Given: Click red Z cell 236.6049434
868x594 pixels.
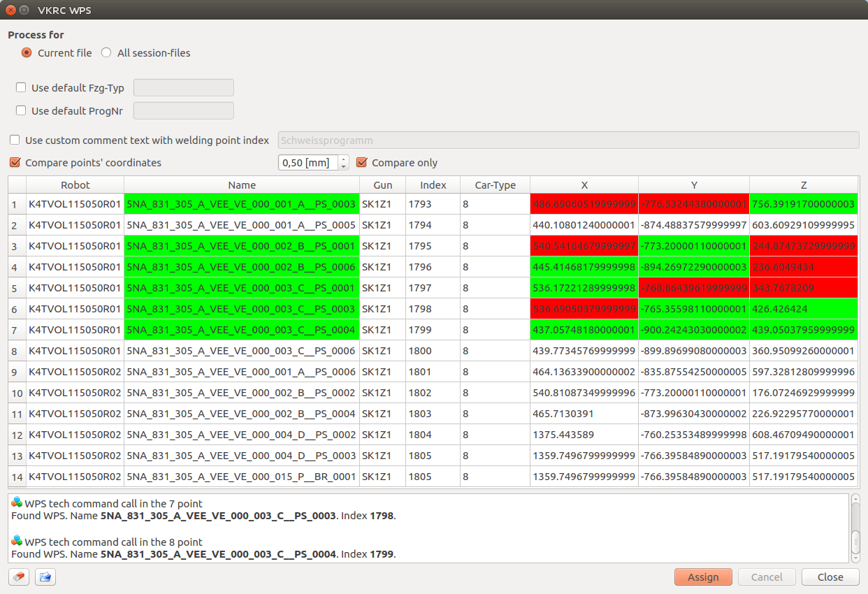Looking at the screenshot, I should coord(804,267).
